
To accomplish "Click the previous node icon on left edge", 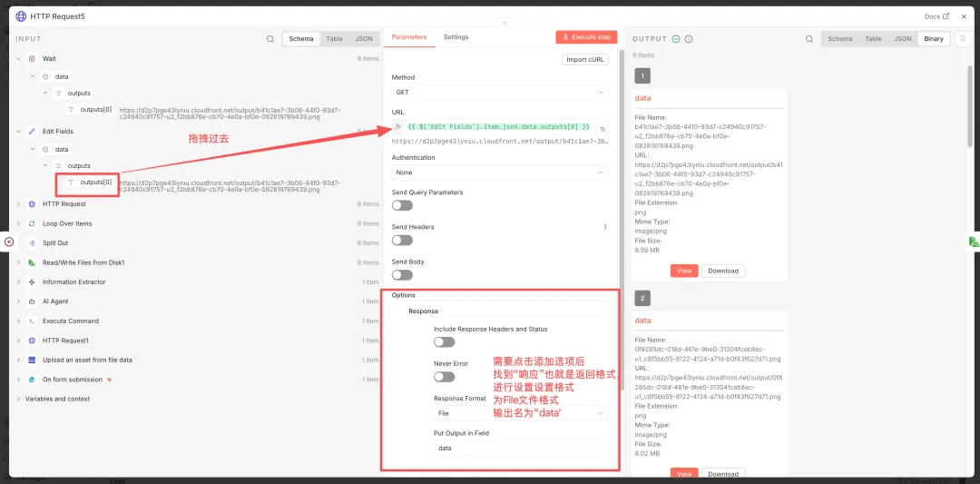I will (x=9, y=242).
